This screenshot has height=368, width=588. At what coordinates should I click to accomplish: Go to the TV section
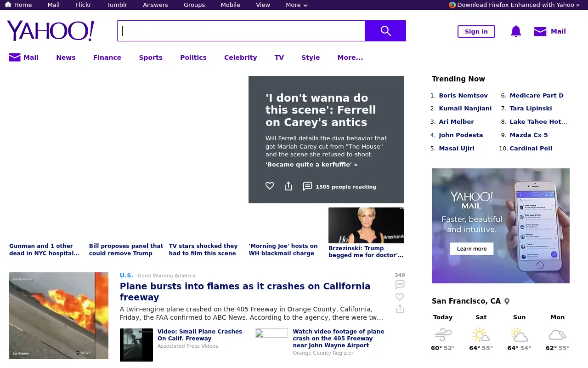(279, 57)
